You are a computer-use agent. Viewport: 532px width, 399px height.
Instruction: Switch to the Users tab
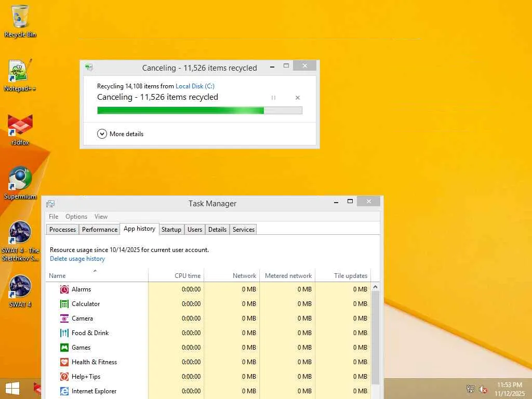point(195,230)
